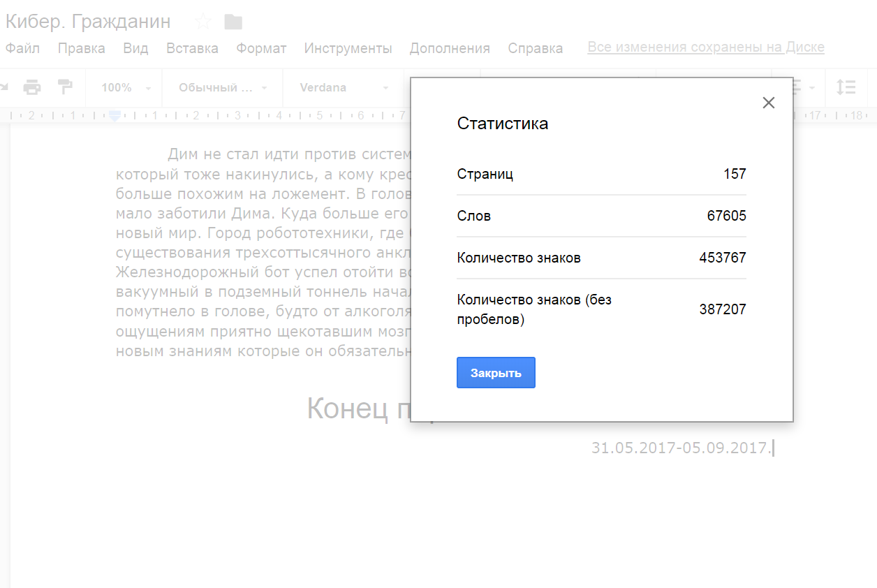This screenshot has width=877, height=588.
Task: Open the 100% zoom dropdown
Action: pos(126,88)
